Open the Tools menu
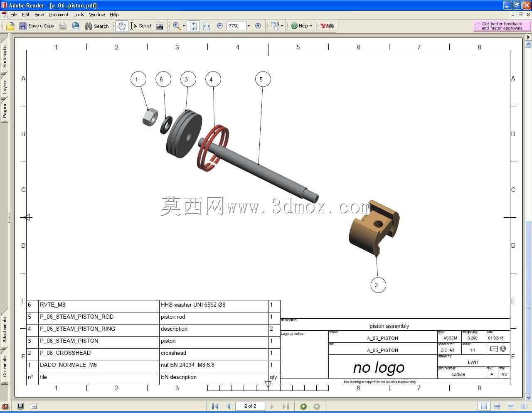Screen dimensions: 532x413 (79, 15)
